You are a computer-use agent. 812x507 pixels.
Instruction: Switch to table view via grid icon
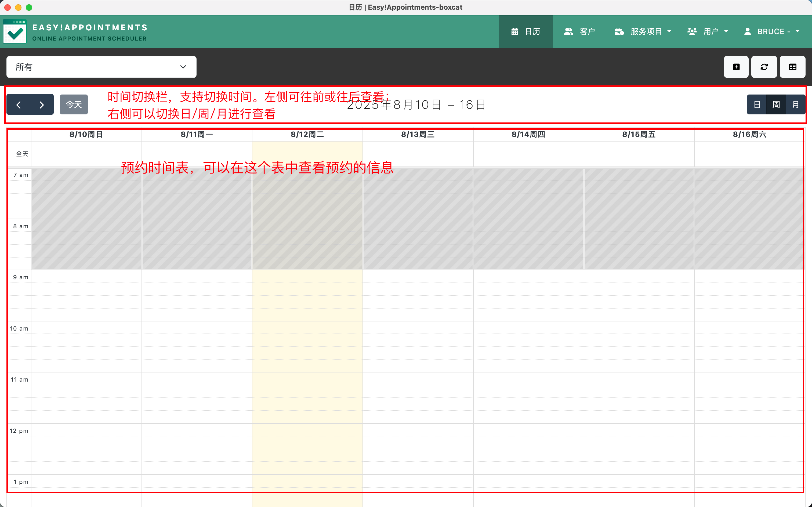pyautogui.click(x=793, y=67)
